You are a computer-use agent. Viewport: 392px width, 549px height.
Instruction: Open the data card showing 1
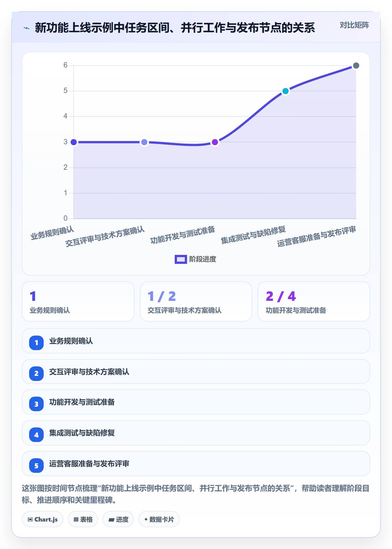coord(78,301)
